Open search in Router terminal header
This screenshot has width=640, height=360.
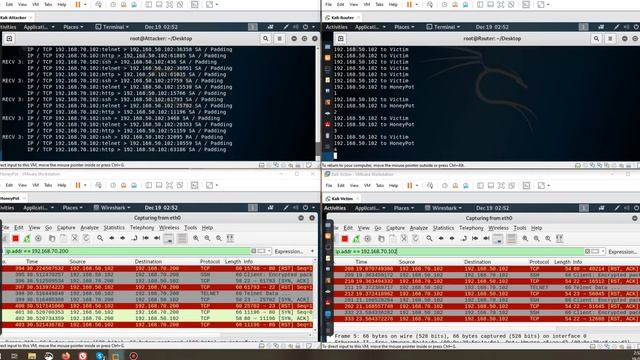pyautogui.click(x=596, y=38)
